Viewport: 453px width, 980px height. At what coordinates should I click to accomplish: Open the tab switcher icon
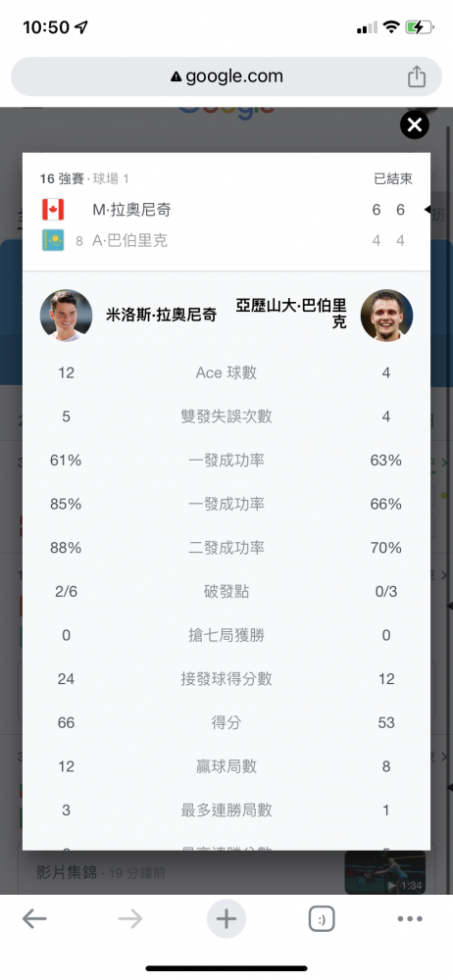(x=322, y=919)
